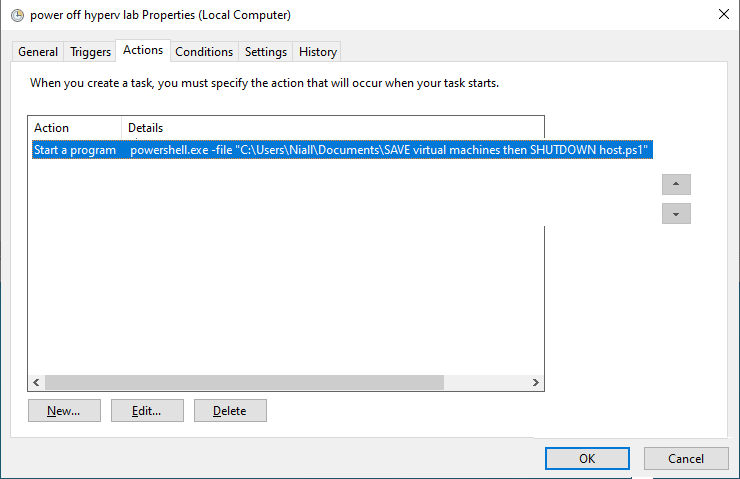Click the left scroll arrow of list

[36, 382]
